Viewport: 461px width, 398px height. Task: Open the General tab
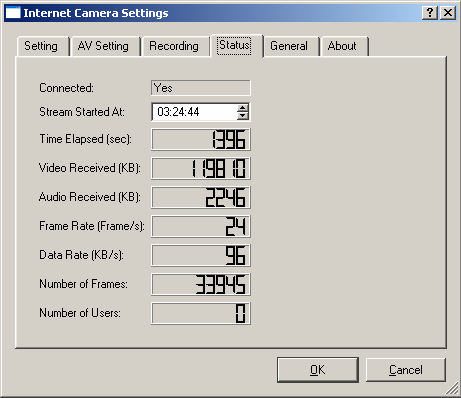pos(291,46)
